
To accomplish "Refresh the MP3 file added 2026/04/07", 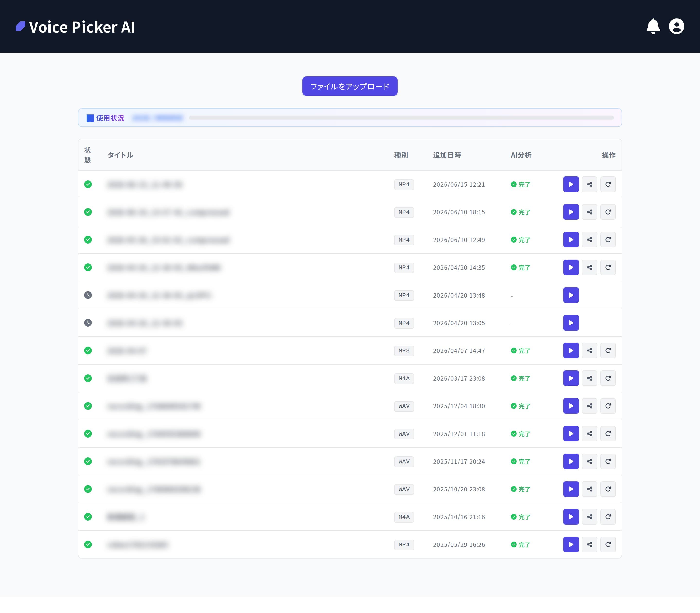I will click(x=608, y=351).
